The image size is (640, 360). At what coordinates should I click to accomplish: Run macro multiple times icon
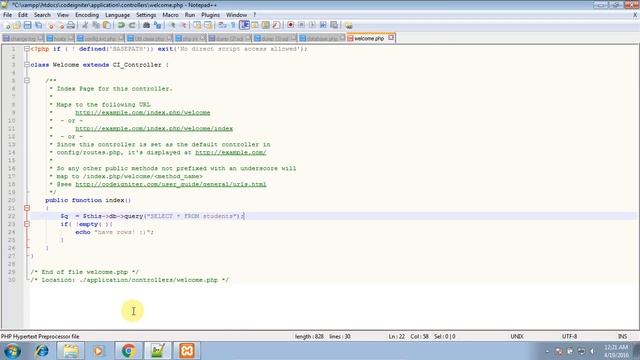323,25
